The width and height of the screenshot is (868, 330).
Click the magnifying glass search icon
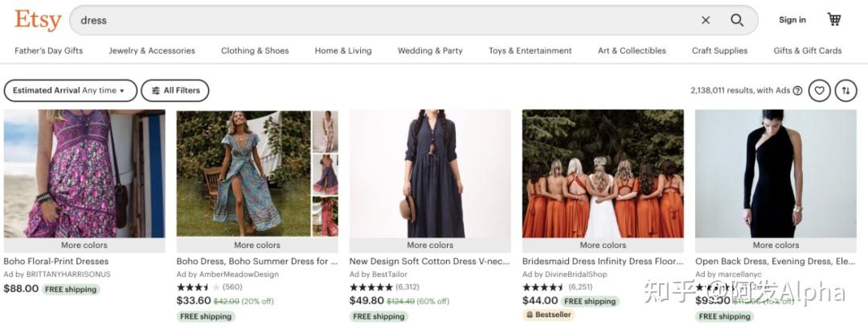737,20
